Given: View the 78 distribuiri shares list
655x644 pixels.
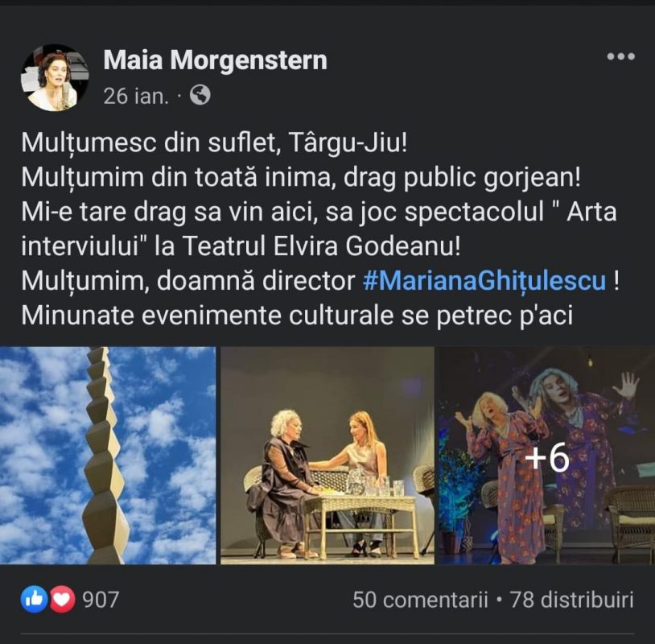Looking at the screenshot, I should pos(572,600).
